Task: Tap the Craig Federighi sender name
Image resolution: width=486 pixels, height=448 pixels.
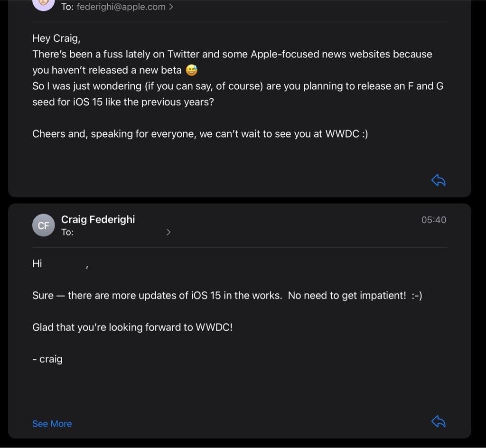Action: (98, 219)
